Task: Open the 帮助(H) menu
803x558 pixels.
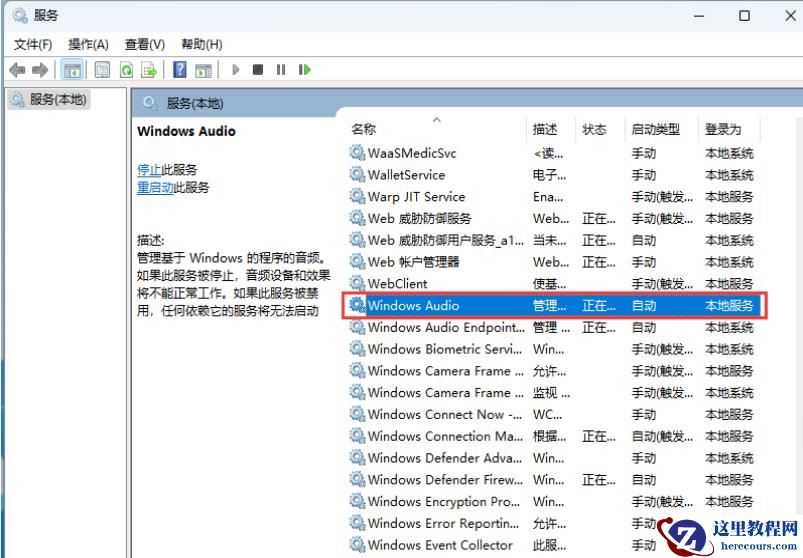Action: [x=202, y=45]
